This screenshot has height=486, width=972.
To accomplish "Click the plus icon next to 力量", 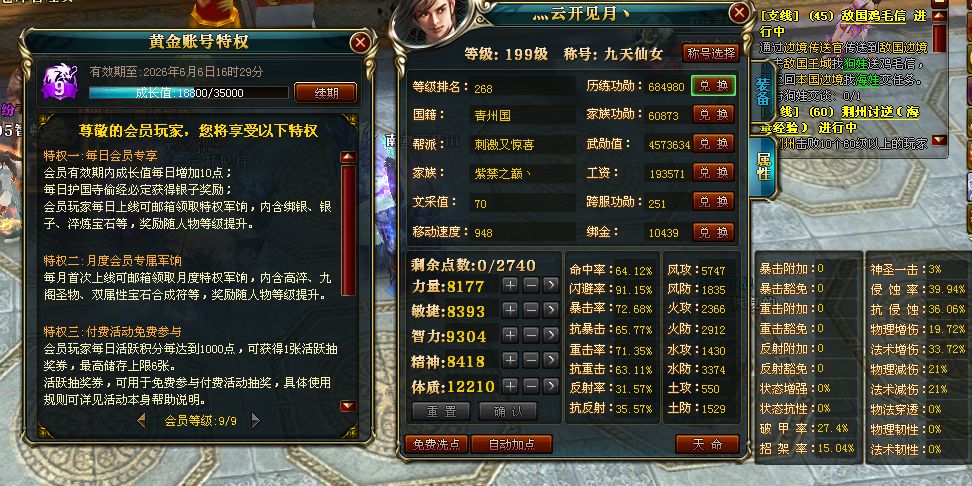I will click(510, 286).
